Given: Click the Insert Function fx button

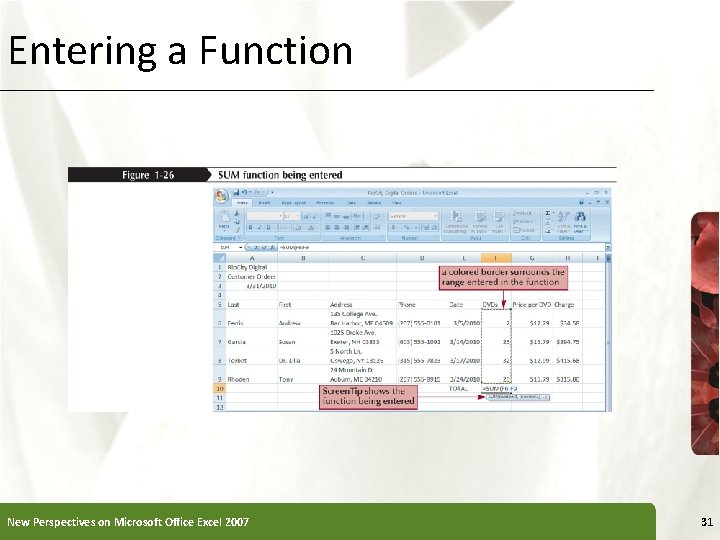Looking at the screenshot, I should (x=272, y=248).
